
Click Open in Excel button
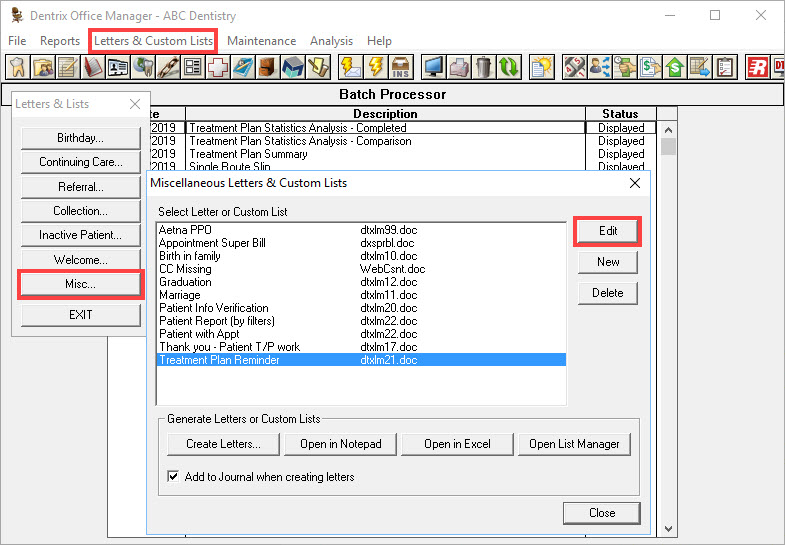tap(457, 444)
